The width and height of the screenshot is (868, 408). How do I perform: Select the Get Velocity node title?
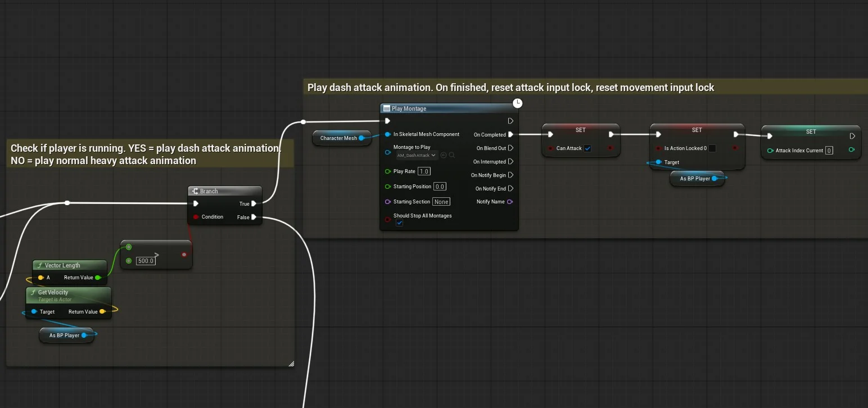click(x=53, y=292)
